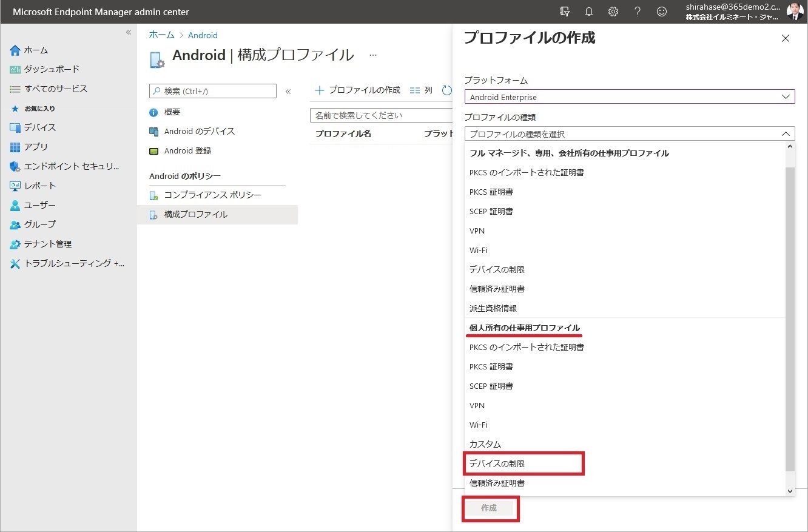This screenshot has height=532, width=808.
Task: Open the settings gear in the top bar
Action: point(613,12)
